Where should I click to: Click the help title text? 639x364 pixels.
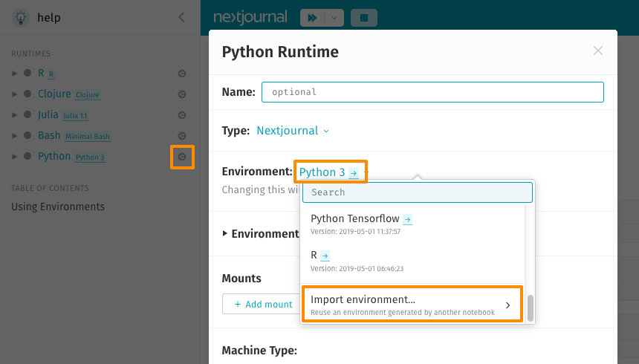49,18
